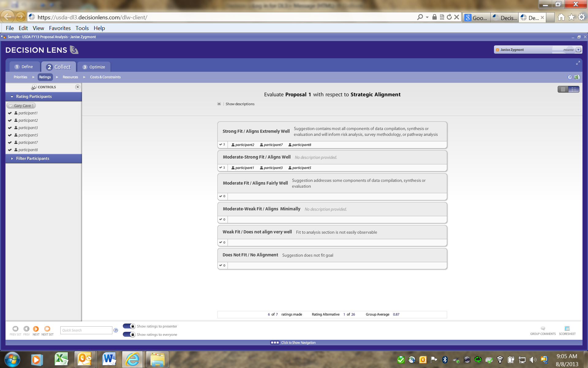Click the NEXT SET arrow button
Image resolution: width=588 pixels, height=368 pixels.
pos(47,329)
